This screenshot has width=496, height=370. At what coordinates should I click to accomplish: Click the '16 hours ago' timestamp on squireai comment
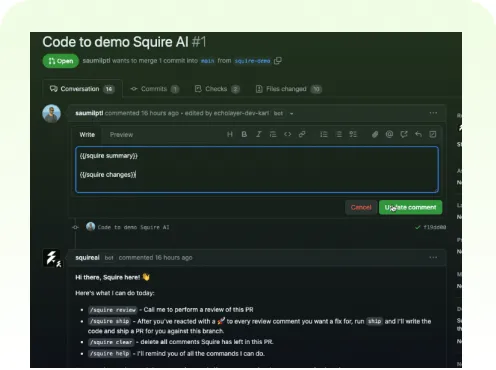pyautogui.click(x=174, y=258)
